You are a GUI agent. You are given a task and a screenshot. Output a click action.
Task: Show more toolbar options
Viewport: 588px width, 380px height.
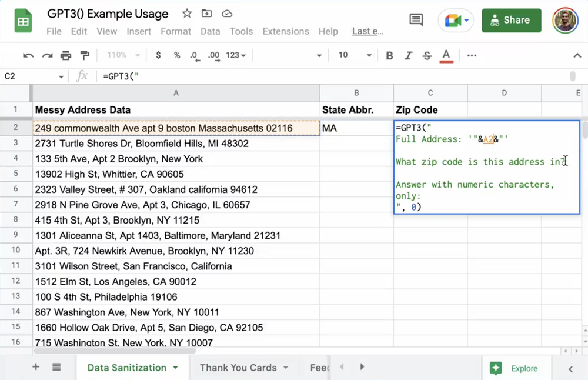tap(472, 55)
